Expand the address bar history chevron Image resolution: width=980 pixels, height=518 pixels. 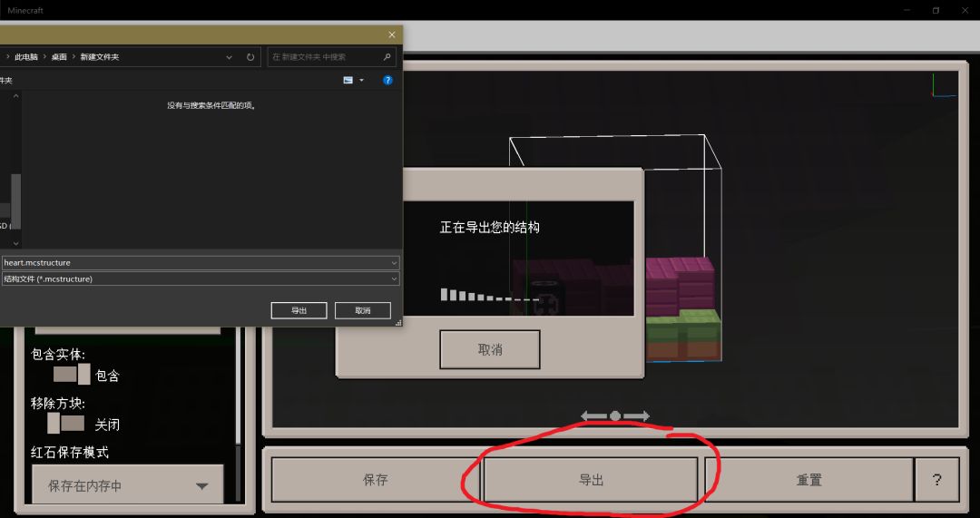(x=229, y=57)
